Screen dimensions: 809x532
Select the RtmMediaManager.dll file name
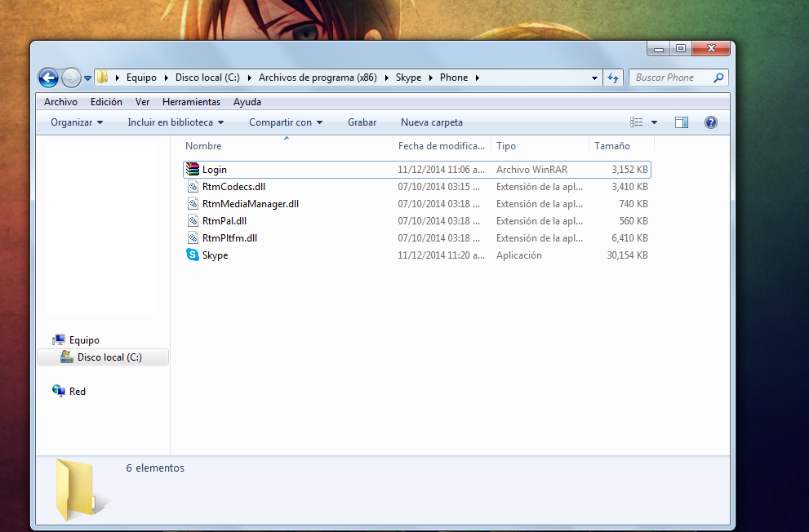click(x=251, y=204)
